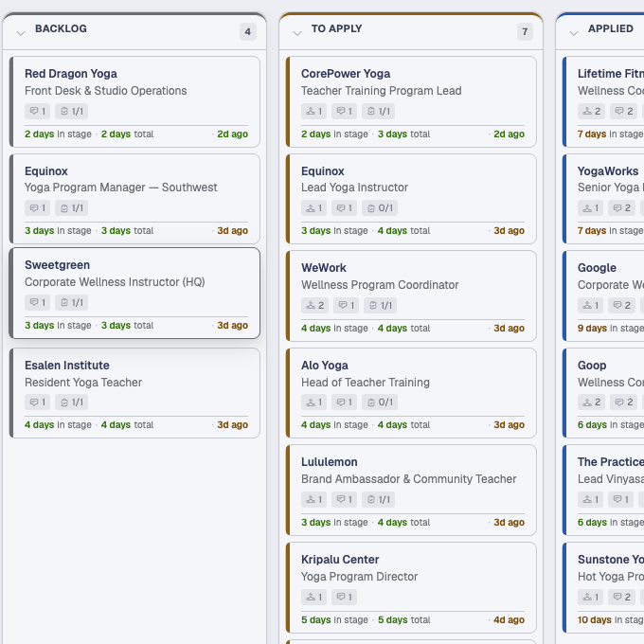The height and width of the screenshot is (644, 644).
Task: Click the Backlog count badge 4
Action: (x=248, y=31)
